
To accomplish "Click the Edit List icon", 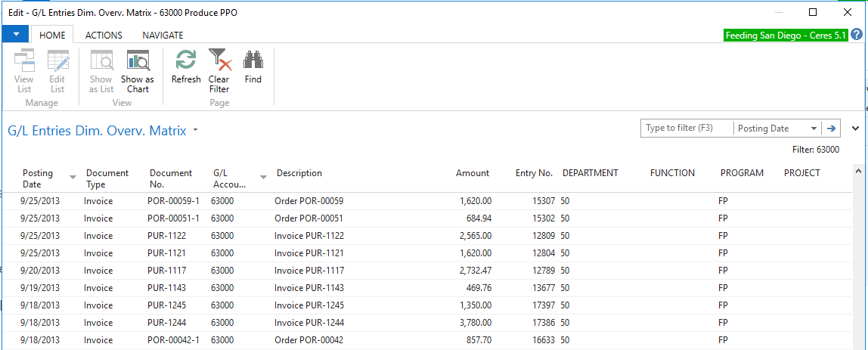I will point(57,60).
